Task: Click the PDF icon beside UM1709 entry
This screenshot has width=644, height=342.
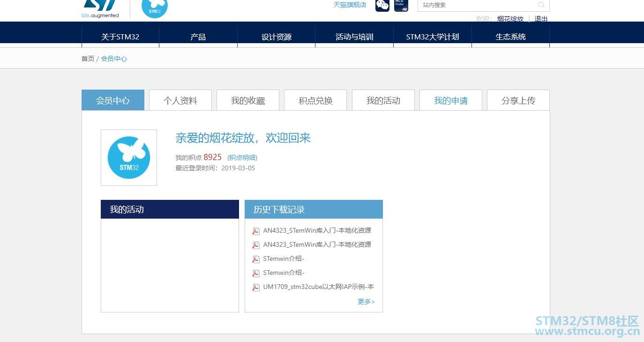Action: [x=256, y=287]
